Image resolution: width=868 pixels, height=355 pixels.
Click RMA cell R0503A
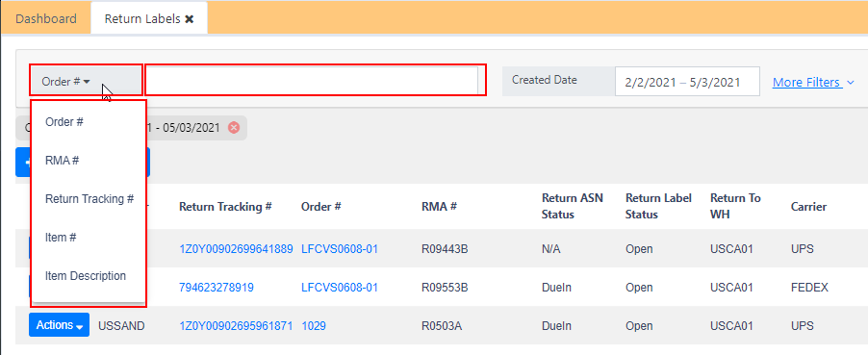442,326
